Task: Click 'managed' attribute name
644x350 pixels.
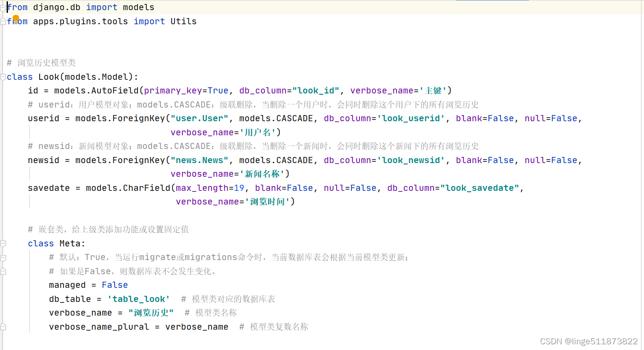Action: click(67, 285)
